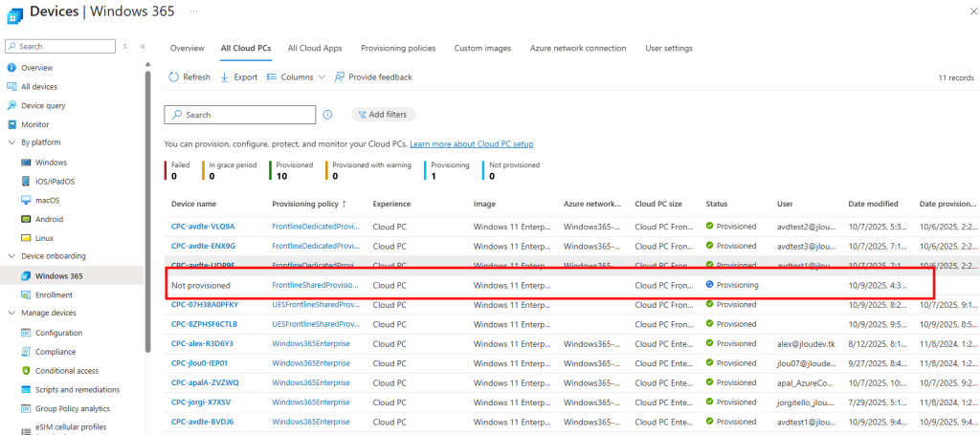Open Learn more about Cloud PC setup link
The height and width of the screenshot is (435, 980).
coord(471,144)
